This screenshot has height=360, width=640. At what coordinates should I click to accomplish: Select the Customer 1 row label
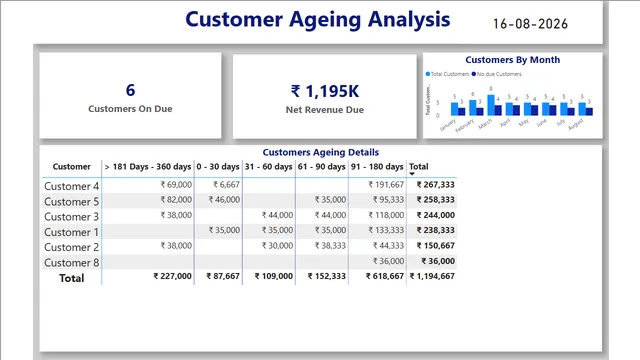71,232
